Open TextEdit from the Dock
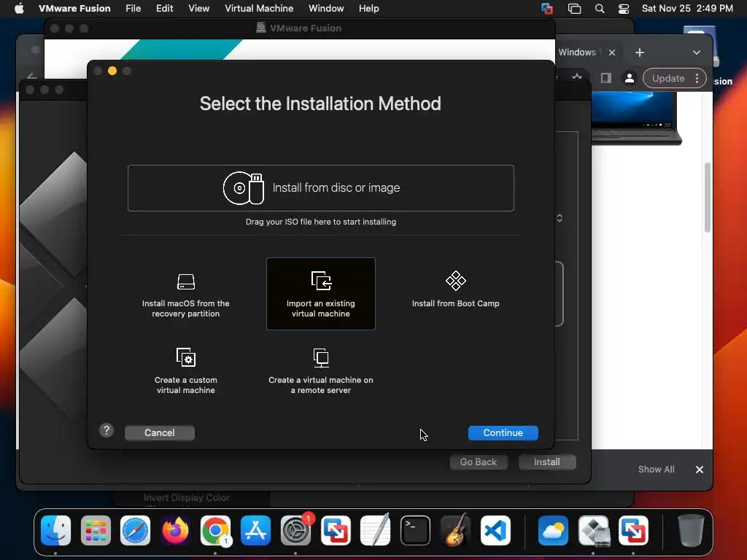This screenshot has width=747, height=560. pos(376,530)
